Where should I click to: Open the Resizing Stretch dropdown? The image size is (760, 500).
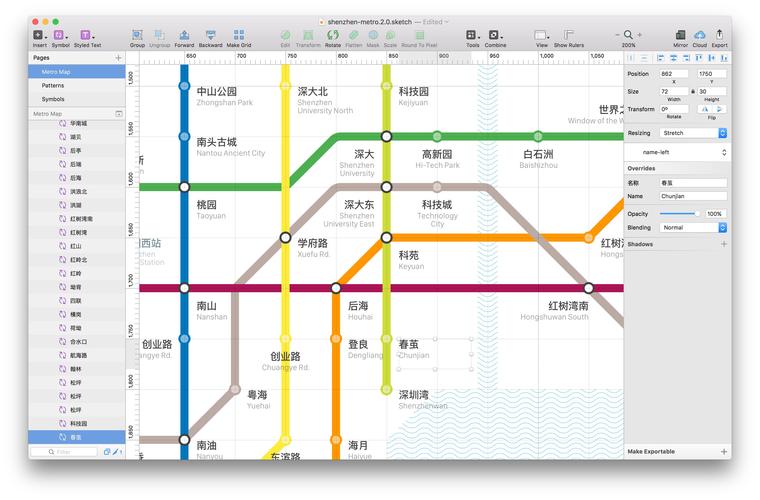click(x=693, y=133)
